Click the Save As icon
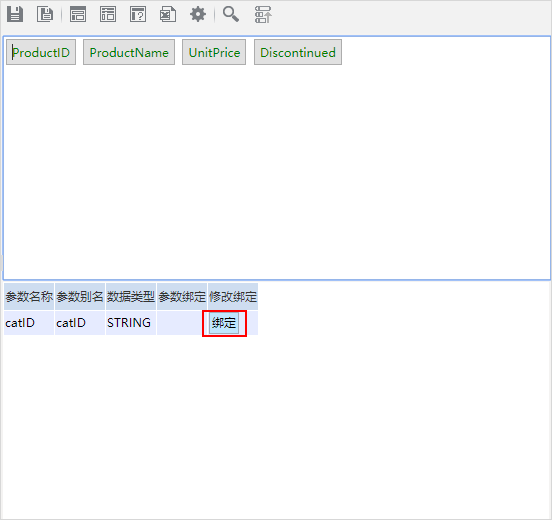Image resolution: width=552 pixels, height=520 pixels. [45, 14]
